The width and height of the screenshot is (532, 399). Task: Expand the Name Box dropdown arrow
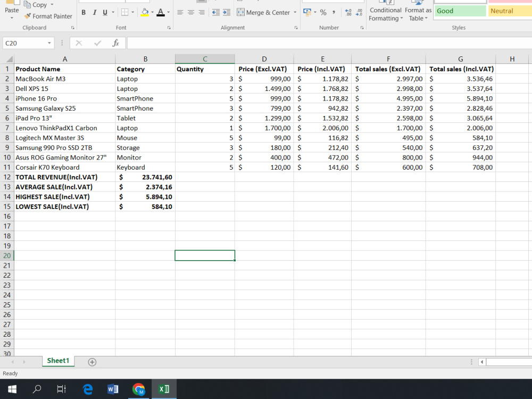(x=49, y=43)
